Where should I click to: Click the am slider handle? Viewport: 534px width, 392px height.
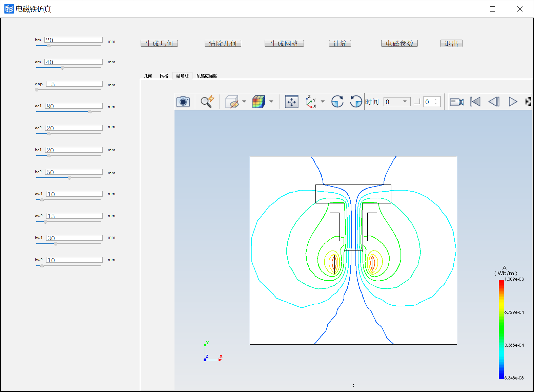tap(62, 68)
